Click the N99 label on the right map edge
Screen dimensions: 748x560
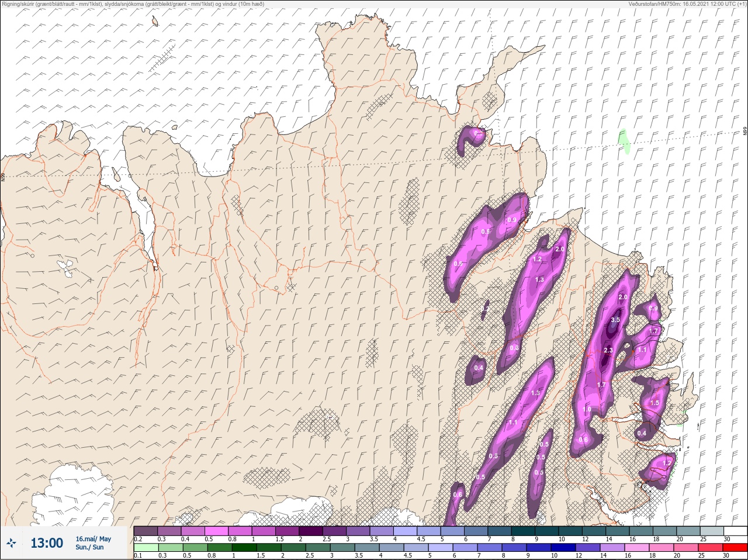click(745, 132)
